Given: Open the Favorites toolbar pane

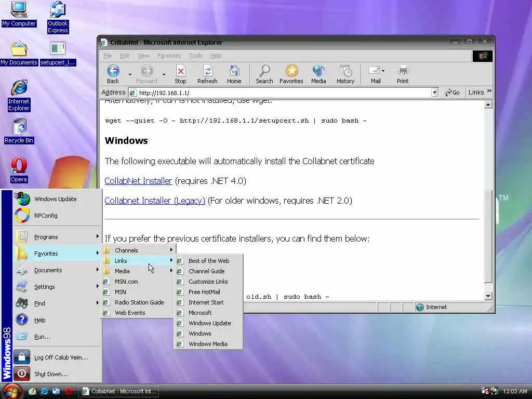Looking at the screenshot, I should click(x=291, y=74).
